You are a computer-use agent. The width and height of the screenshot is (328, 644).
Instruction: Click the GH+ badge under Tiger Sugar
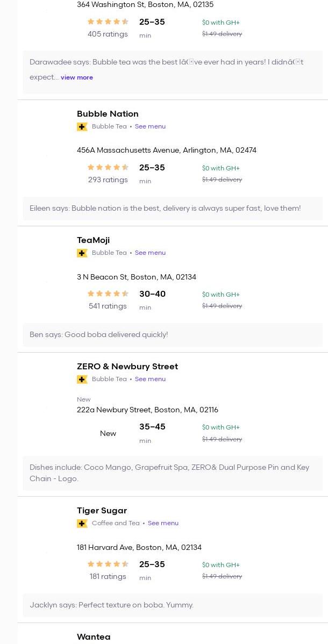tap(82, 524)
